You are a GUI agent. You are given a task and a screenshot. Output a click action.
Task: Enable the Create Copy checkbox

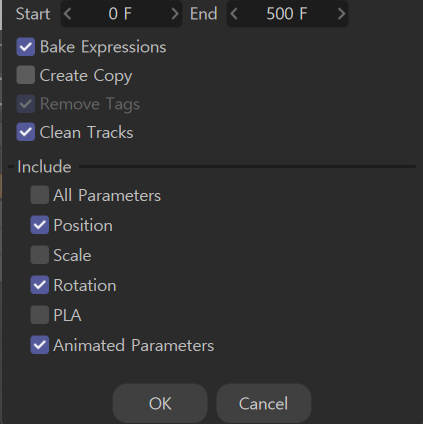tap(26, 75)
